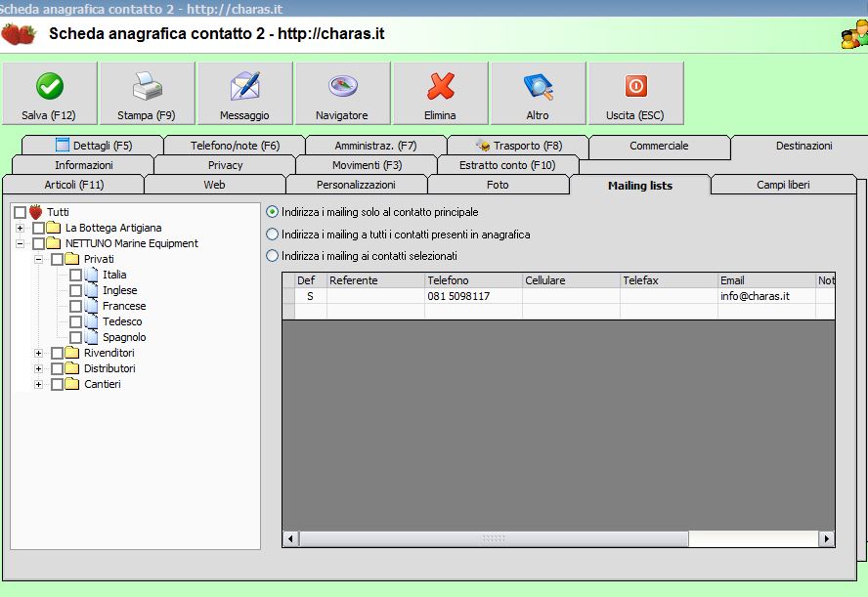Click the info@charas.it email cell
Viewport: 868px width, 597px height.
click(766, 296)
